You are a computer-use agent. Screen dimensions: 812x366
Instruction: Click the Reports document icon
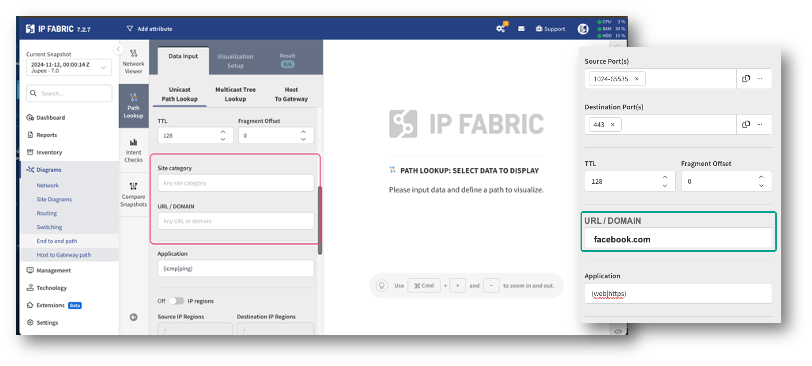click(30, 135)
